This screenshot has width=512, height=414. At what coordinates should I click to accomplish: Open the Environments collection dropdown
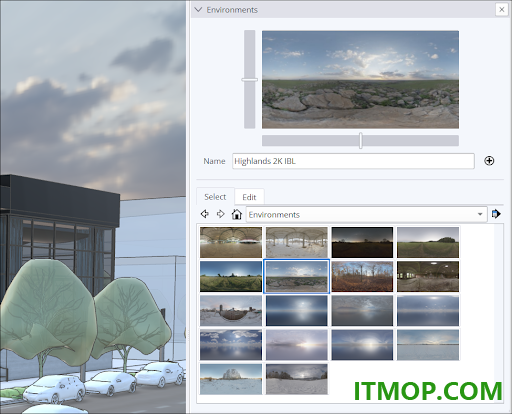(x=366, y=214)
